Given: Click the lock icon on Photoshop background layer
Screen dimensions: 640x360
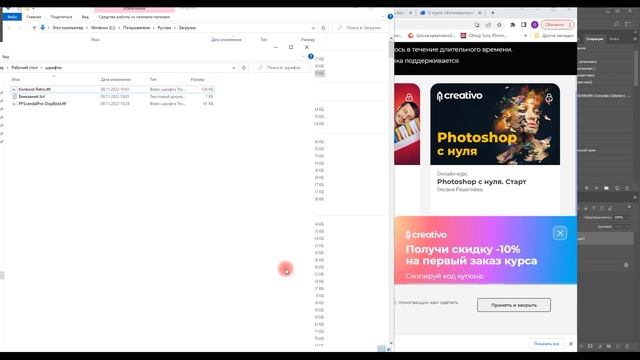Looking at the screenshot, I should tap(626, 265).
